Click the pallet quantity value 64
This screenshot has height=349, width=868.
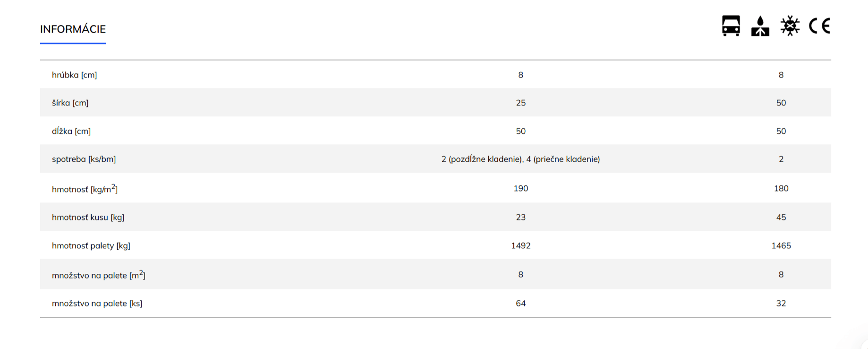521,303
